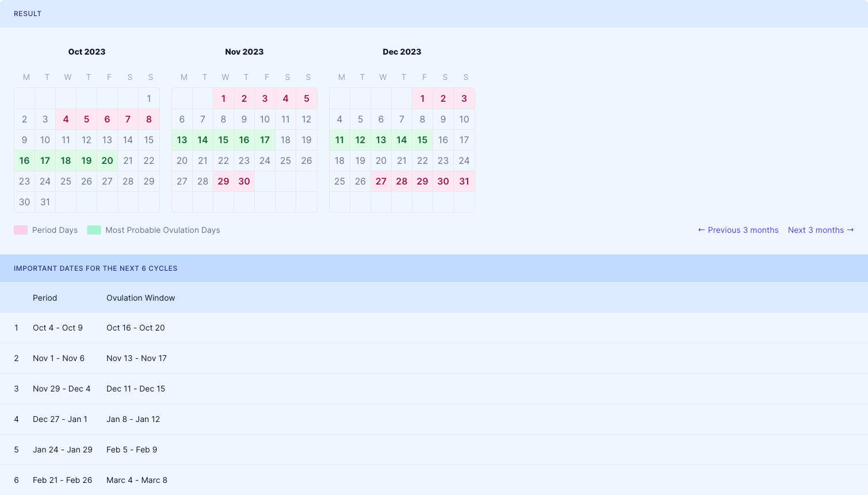Image resolution: width=868 pixels, height=495 pixels.
Task: Select October 31 in the calendar
Action: 45,202
